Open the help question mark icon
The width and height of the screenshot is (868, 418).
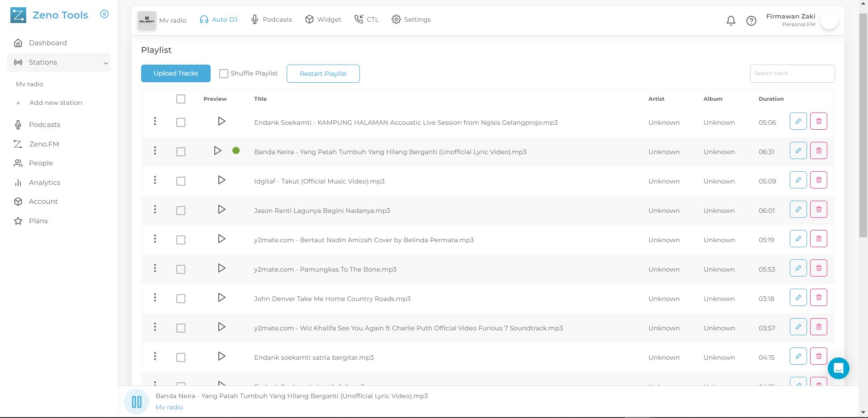coord(751,21)
